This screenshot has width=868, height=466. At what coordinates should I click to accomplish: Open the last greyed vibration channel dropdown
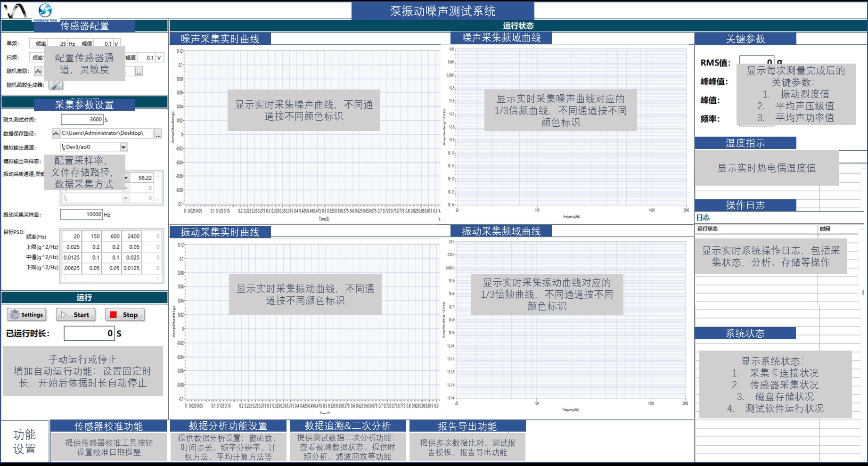[126, 198]
